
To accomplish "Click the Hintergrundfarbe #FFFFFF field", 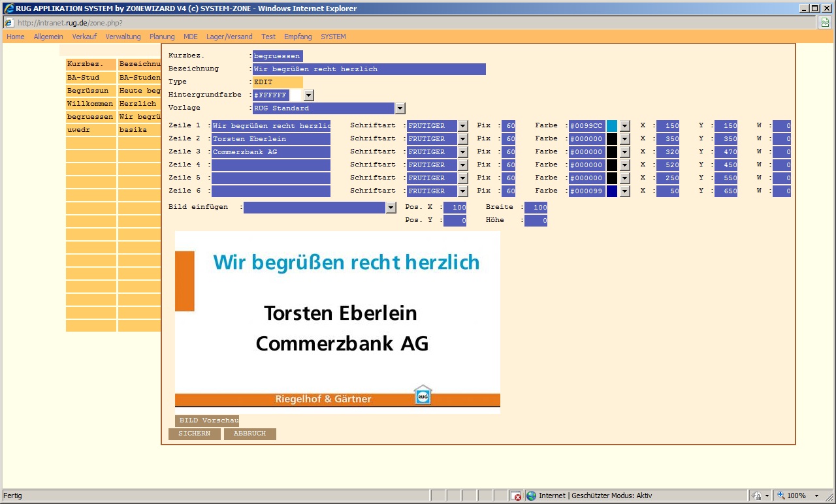I will pyautogui.click(x=271, y=95).
